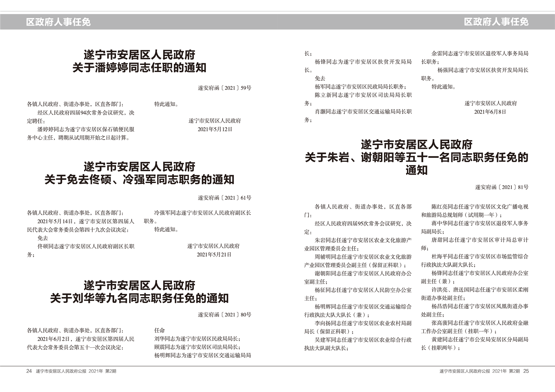Click the date 2021年5月21日
The image size is (555, 392).
[214, 255]
